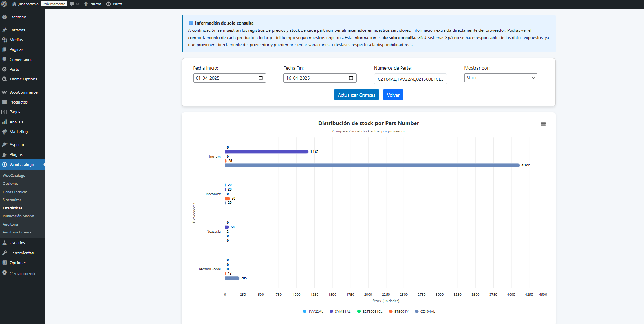Go to Fichas Tecnicas submenu

tap(15, 192)
